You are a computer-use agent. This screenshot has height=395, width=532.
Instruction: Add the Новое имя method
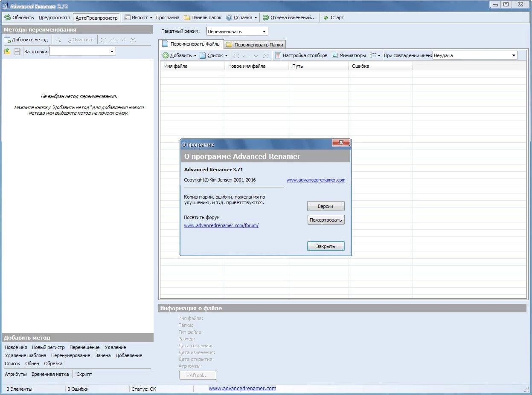point(16,347)
